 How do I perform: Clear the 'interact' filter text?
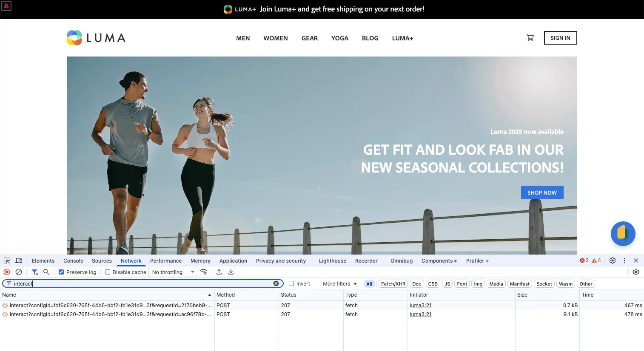point(276,283)
